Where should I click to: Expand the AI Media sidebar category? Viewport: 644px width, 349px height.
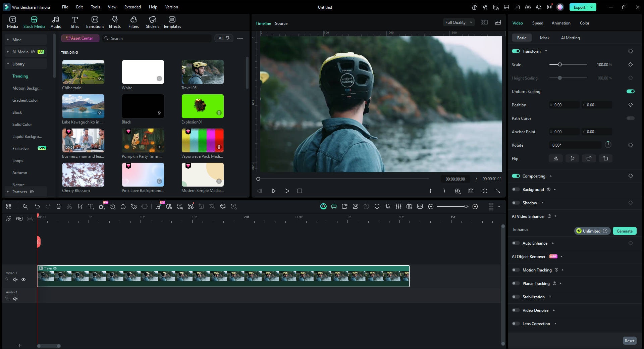(x=7, y=52)
